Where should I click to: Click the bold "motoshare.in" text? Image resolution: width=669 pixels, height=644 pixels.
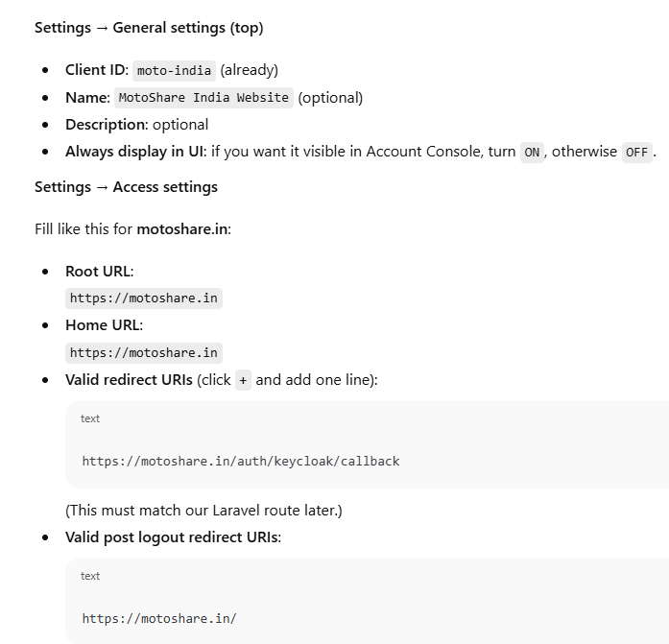[183, 229]
